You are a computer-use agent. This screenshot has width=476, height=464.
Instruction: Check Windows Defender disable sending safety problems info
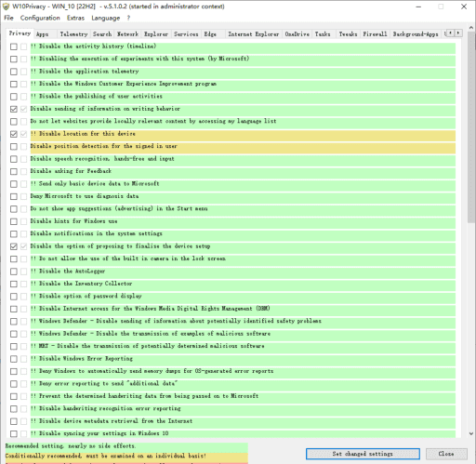[x=13, y=322]
